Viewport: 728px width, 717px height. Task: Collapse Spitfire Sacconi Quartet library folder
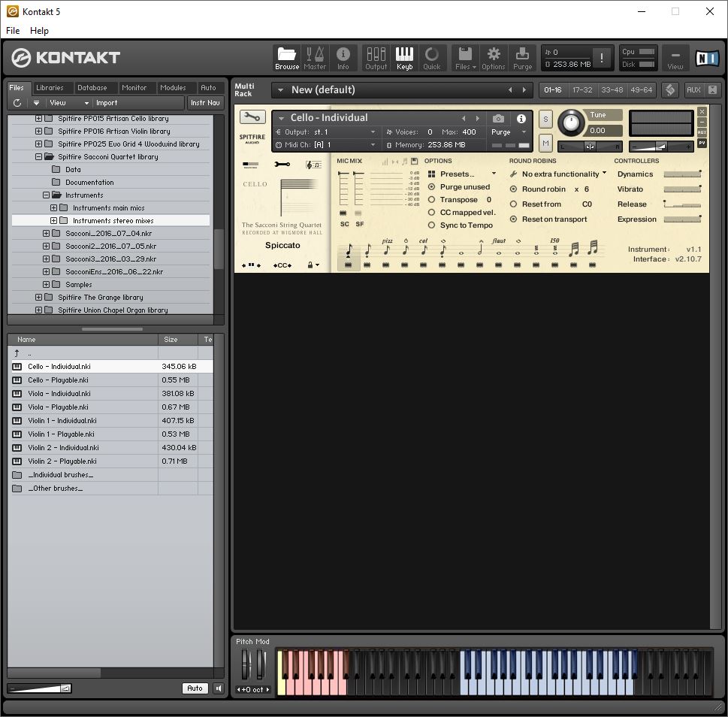(38, 157)
